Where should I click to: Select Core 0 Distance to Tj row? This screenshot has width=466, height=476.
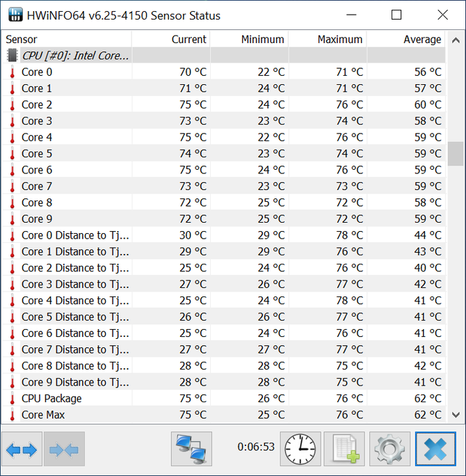tap(224, 235)
